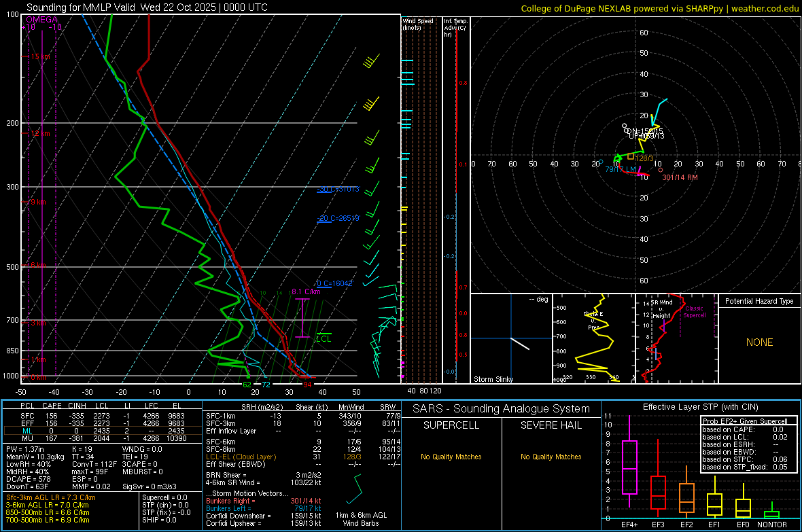Select the Bunkers Right storm motion
This screenshot has width=802, height=532.
(x=264, y=501)
